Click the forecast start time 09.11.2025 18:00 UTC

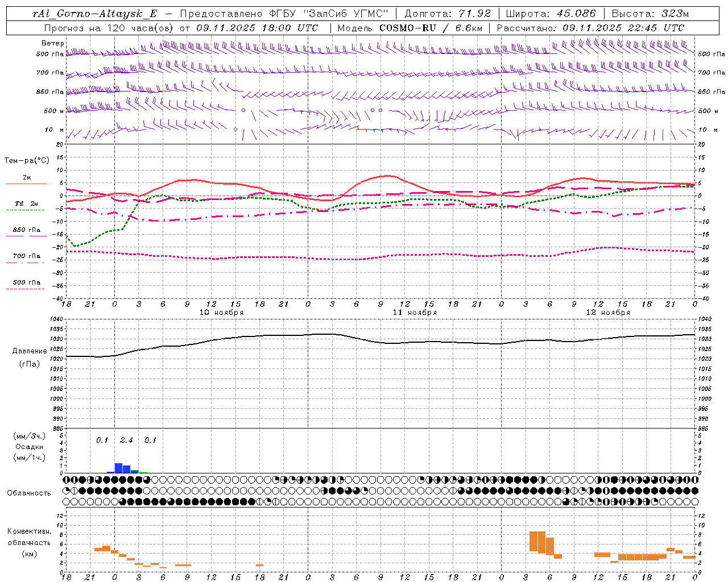257,28
